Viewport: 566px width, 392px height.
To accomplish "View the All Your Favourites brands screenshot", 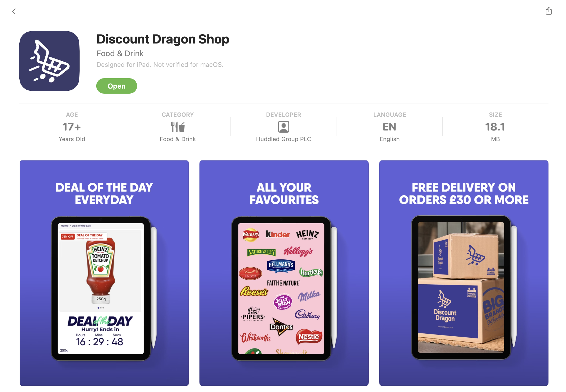I will [x=284, y=273].
